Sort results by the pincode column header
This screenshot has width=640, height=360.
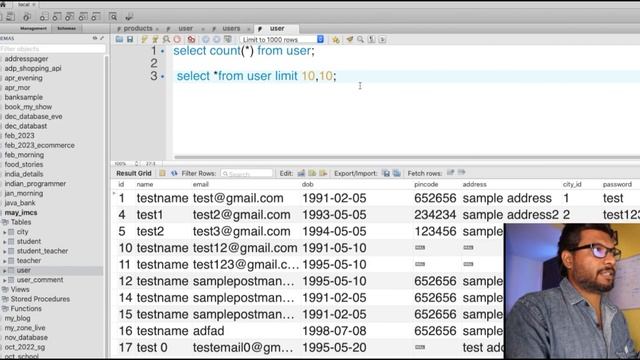(x=426, y=184)
